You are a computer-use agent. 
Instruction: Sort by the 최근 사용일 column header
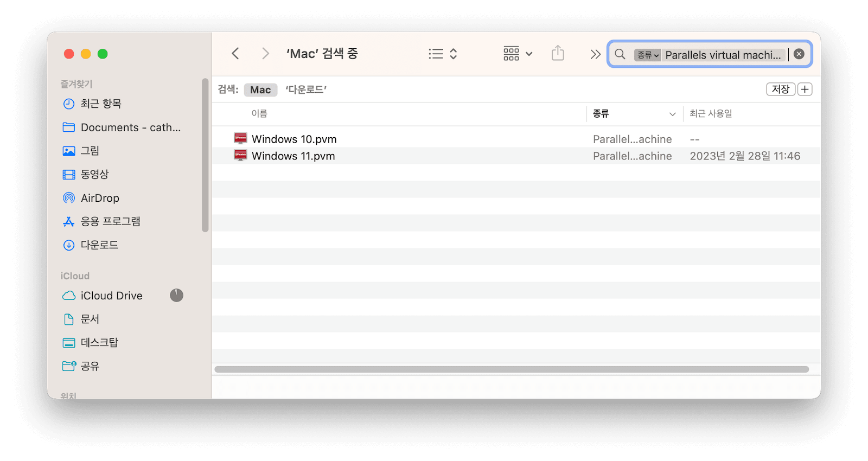[711, 113]
